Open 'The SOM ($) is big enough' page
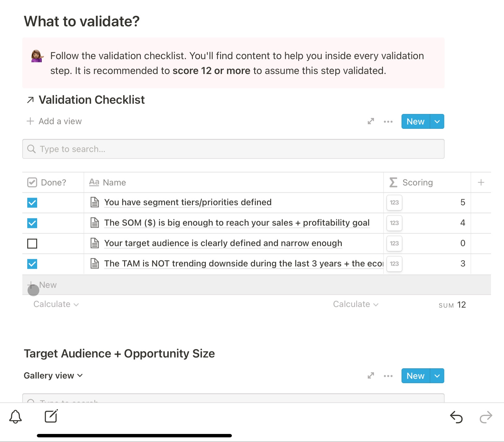The width and height of the screenshot is (504, 442). point(237,223)
